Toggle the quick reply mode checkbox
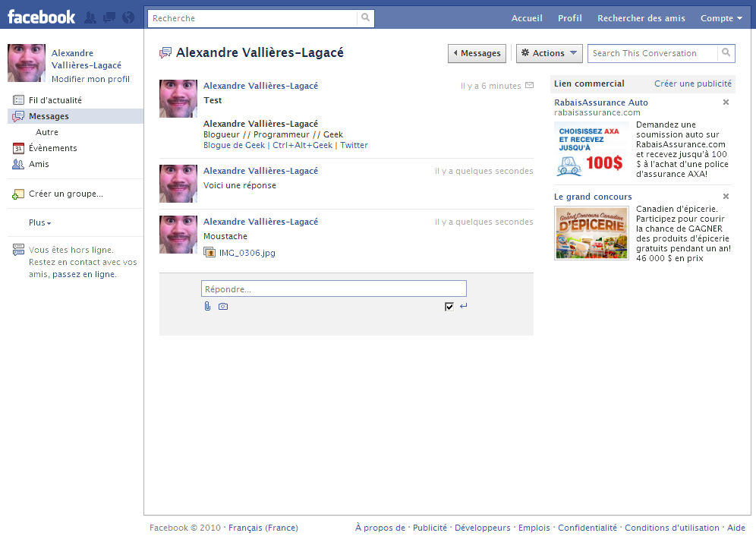The image size is (756, 536). [449, 307]
